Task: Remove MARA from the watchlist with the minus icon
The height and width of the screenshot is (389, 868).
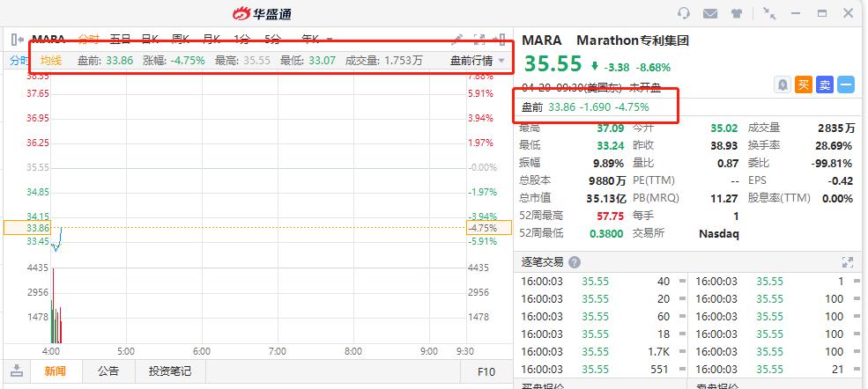Action: (845, 84)
